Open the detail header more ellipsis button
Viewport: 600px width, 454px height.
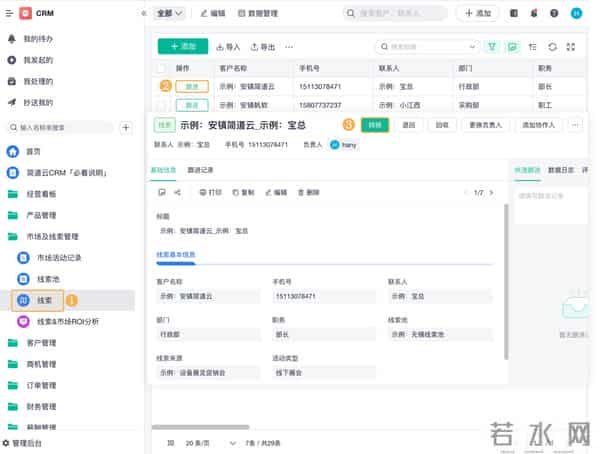pos(574,125)
